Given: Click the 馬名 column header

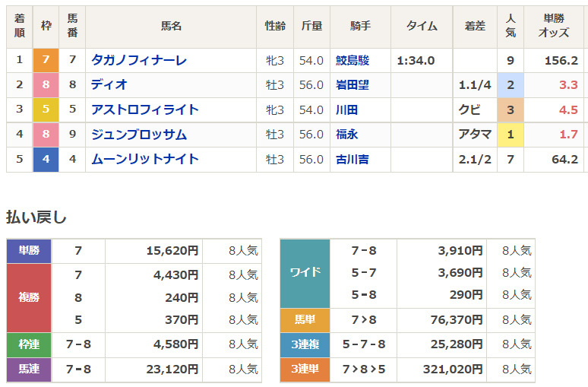Looking at the screenshot, I should [171, 27].
